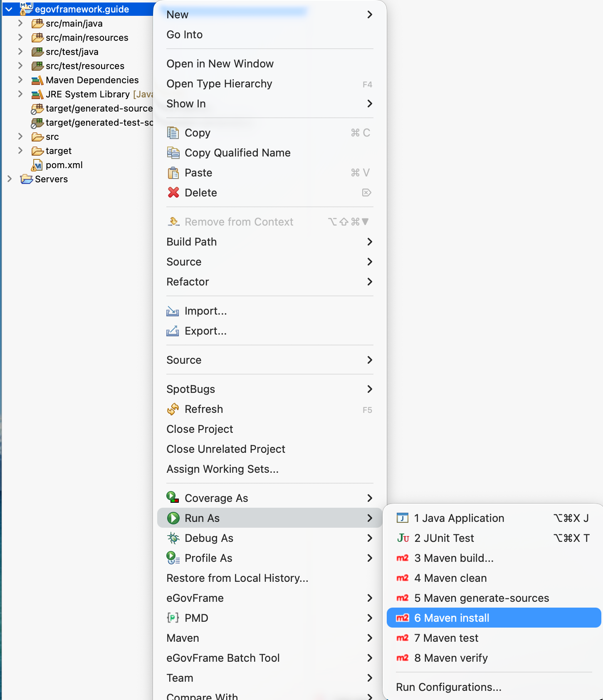Click the Debug As bug icon
This screenshot has width=603, height=700.
(173, 538)
